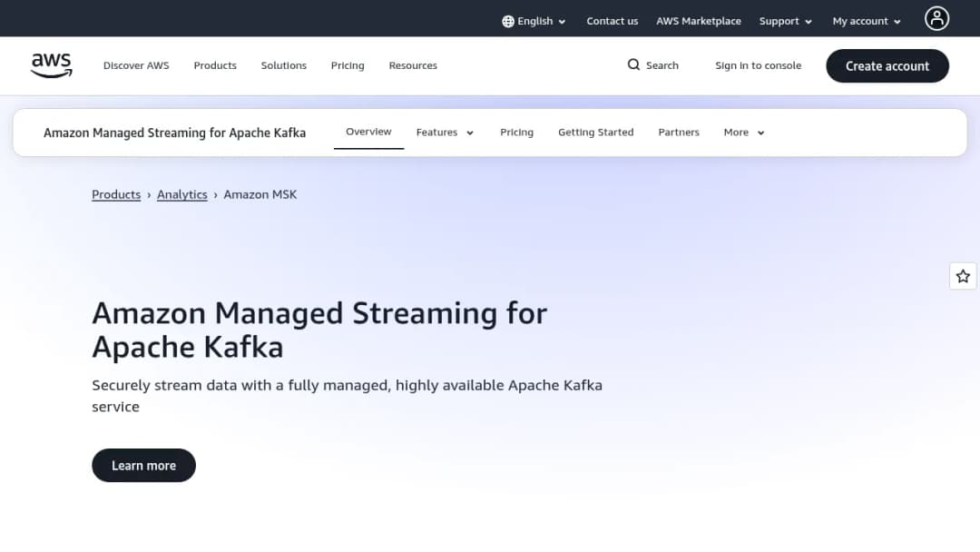
Task: Click the 'Securely stream data' description text
Action: (x=347, y=396)
